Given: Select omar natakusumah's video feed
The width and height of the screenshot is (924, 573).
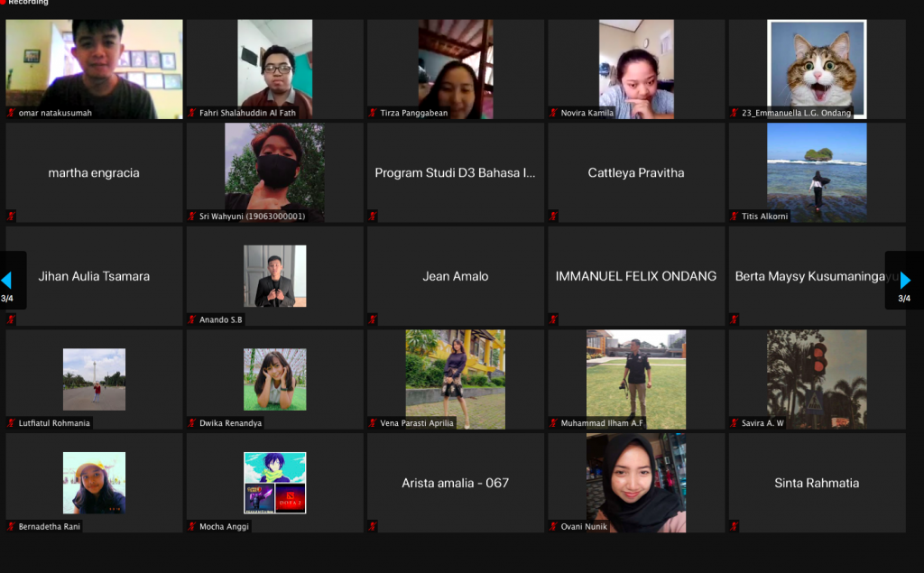Looking at the screenshot, I should tap(94, 69).
